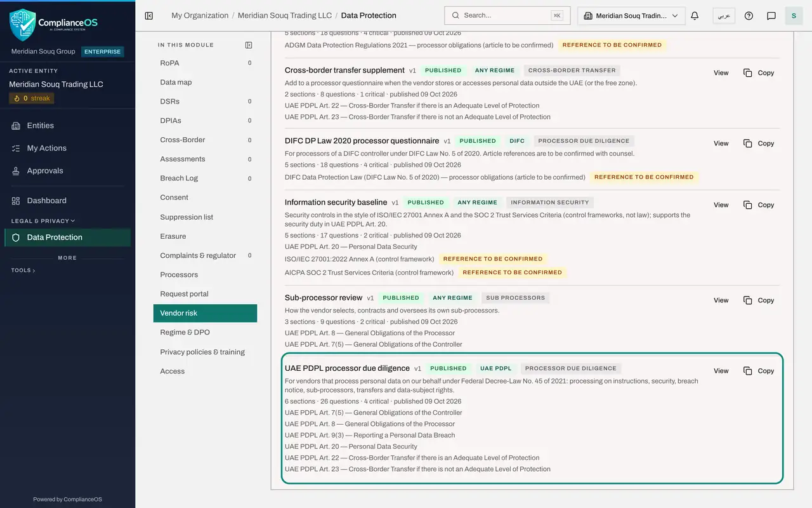Open the help question-mark icon
The height and width of the screenshot is (508, 812).
[749, 16]
